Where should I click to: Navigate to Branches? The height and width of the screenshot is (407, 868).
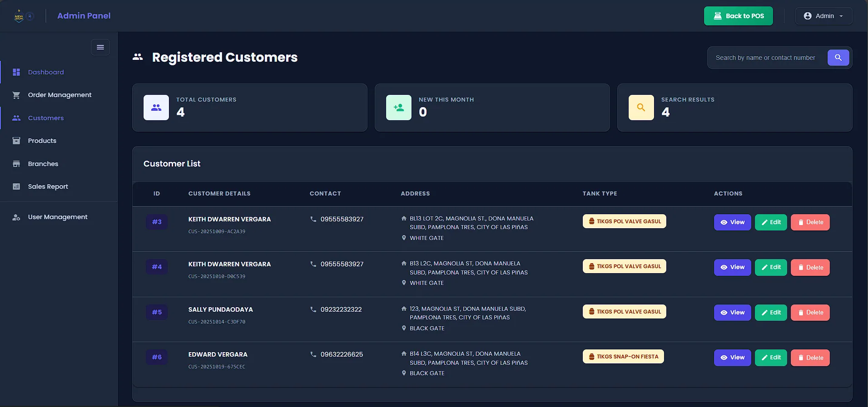coord(59,164)
